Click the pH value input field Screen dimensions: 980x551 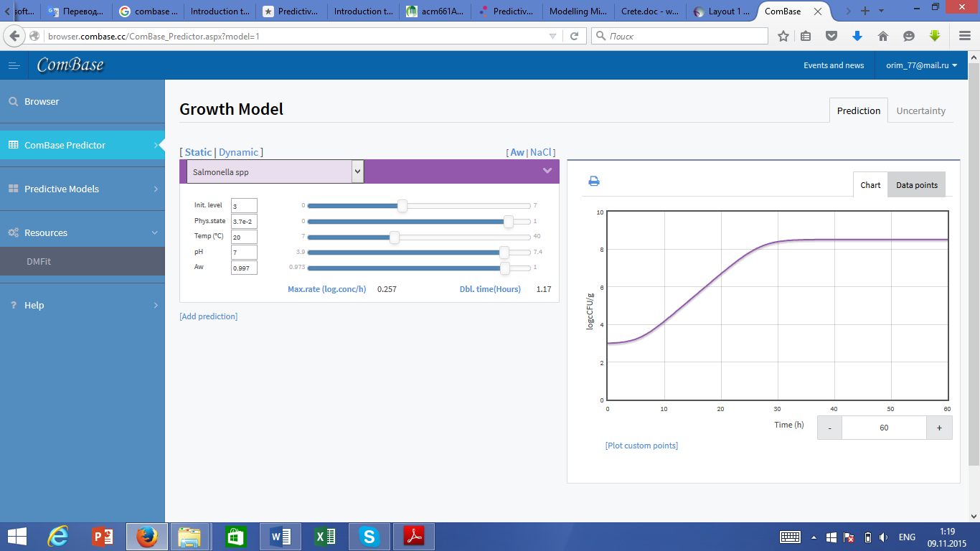pyautogui.click(x=244, y=253)
